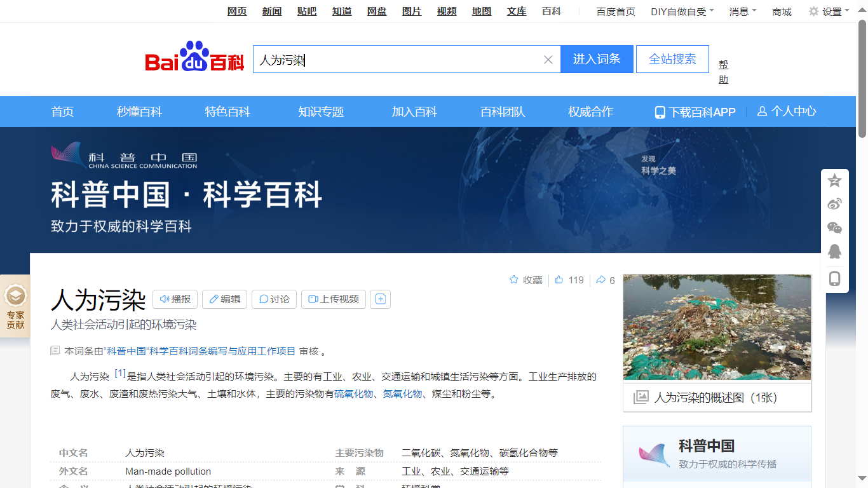Click the 百度首页 link
868x488 pixels.
click(616, 11)
